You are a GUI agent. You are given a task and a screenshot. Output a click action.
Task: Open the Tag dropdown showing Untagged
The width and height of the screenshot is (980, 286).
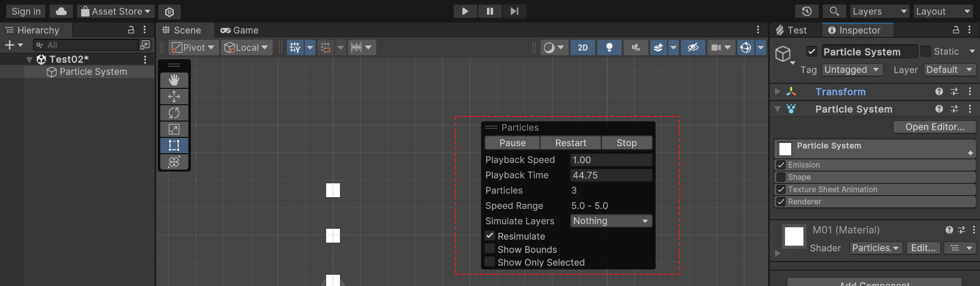click(x=852, y=70)
